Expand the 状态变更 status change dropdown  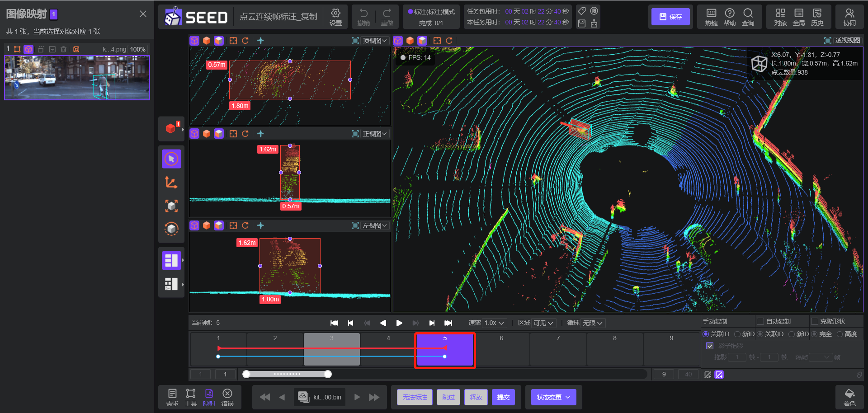click(x=553, y=397)
